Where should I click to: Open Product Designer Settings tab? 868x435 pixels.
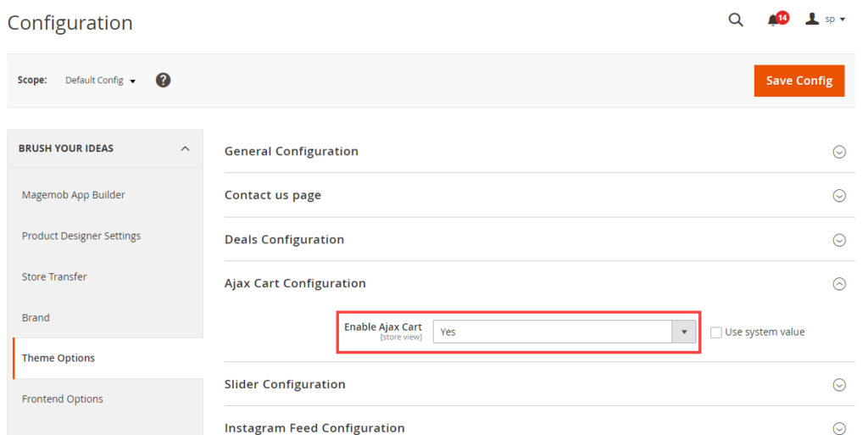pos(81,236)
